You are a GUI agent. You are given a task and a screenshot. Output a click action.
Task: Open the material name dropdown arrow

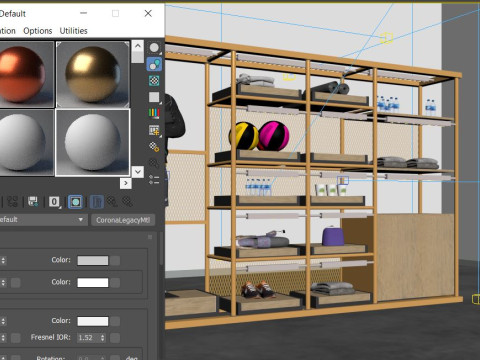pos(81,220)
